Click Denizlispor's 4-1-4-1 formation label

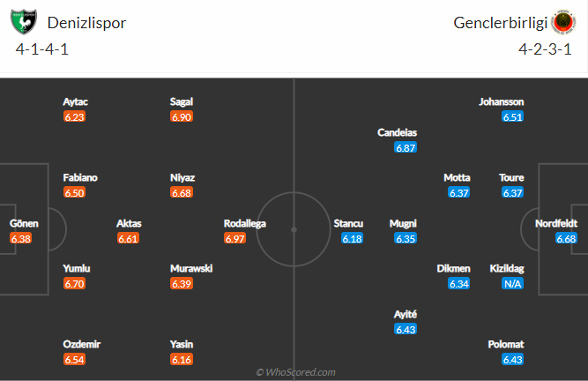pyautogui.click(x=42, y=49)
